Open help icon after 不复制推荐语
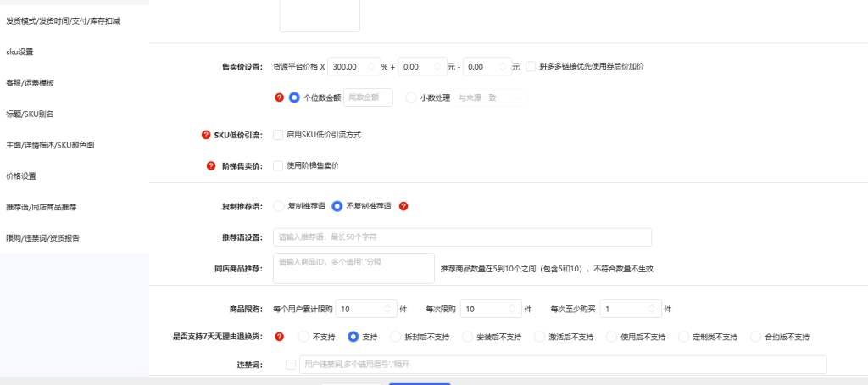868x385 pixels. tap(403, 206)
